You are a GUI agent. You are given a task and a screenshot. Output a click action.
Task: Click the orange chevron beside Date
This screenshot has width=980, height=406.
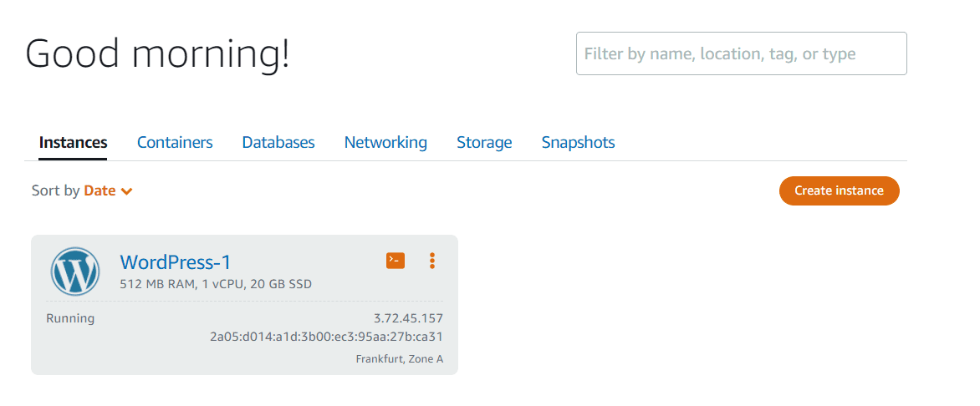[127, 191]
